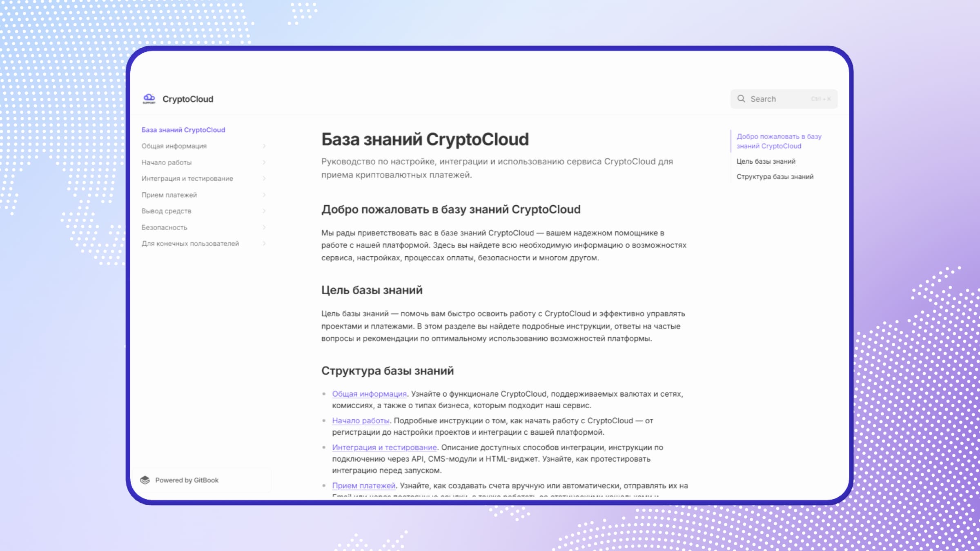The image size is (980, 551).
Task: Click the Общая информация body hyperlink
Action: click(370, 393)
